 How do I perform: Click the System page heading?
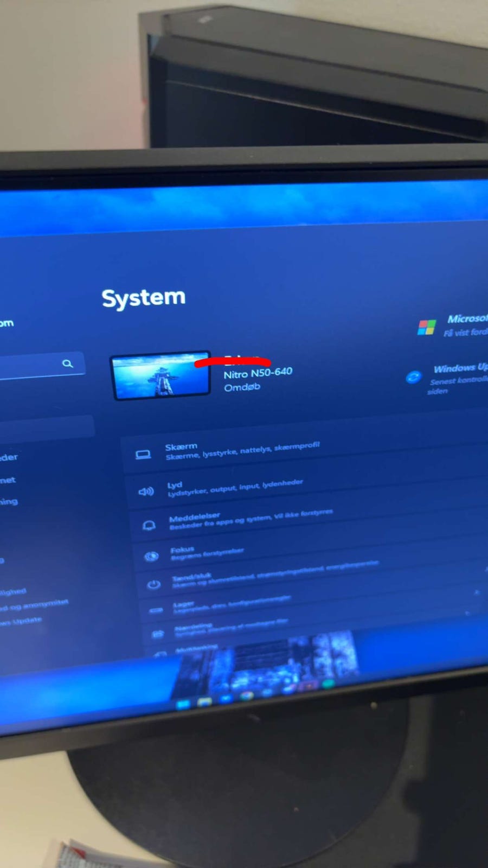(x=144, y=298)
